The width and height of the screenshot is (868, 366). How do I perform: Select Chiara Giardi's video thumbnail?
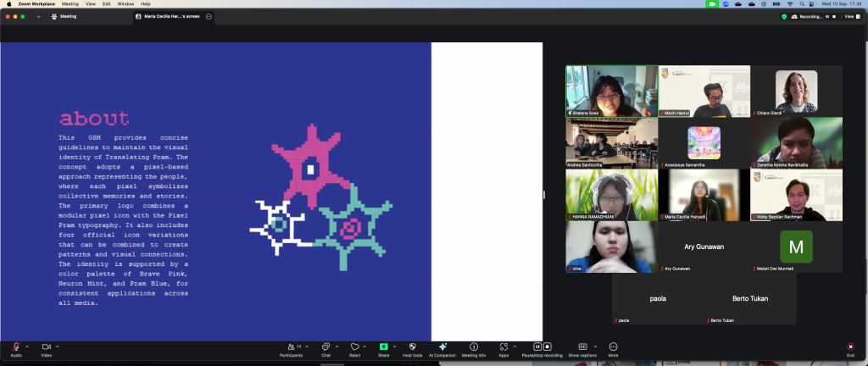coord(796,91)
